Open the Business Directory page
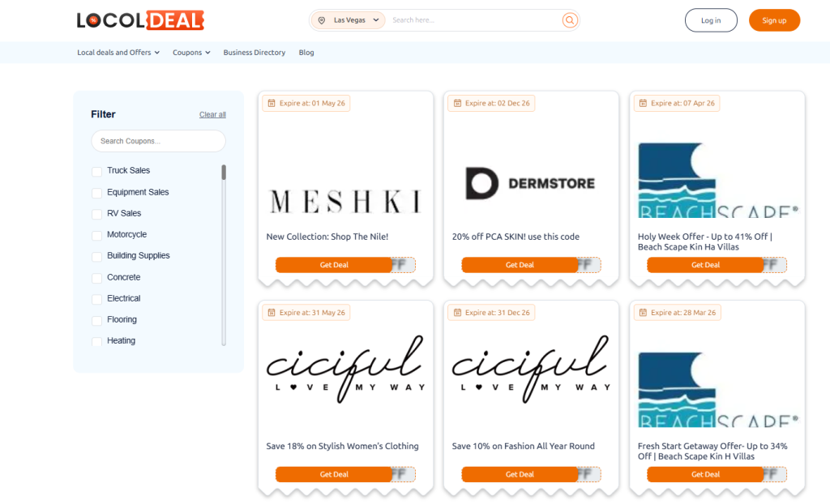The width and height of the screenshot is (830, 504). click(x=255, y=53)
